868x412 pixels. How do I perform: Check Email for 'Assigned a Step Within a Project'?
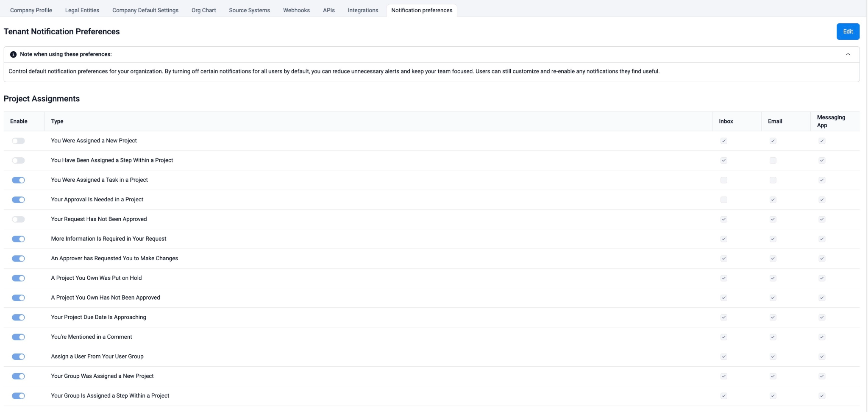point(773,161)
